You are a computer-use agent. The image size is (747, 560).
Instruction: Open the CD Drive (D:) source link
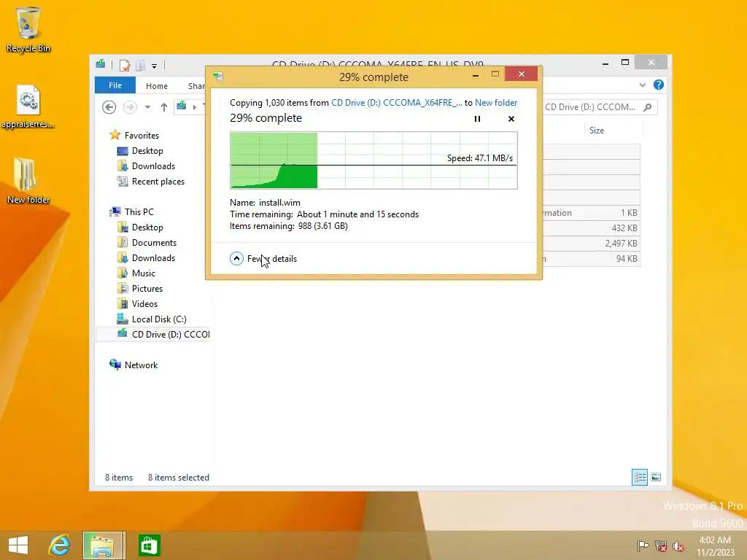pyautogui.click(x=396, y=102)
